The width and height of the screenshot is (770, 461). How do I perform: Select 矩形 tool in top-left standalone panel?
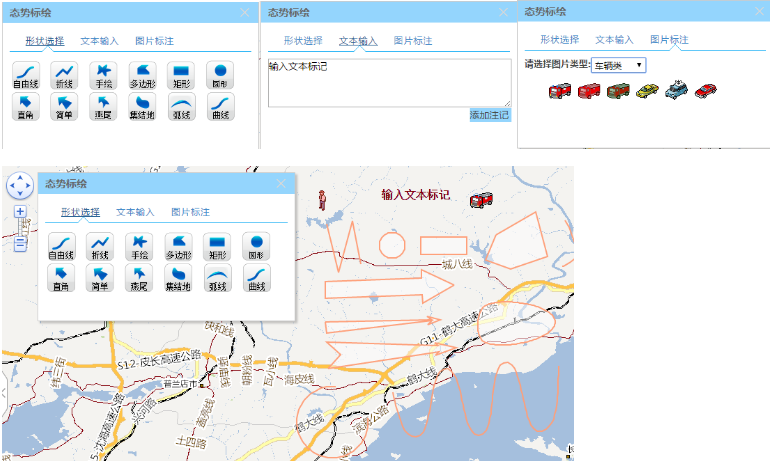pos(181,75)
